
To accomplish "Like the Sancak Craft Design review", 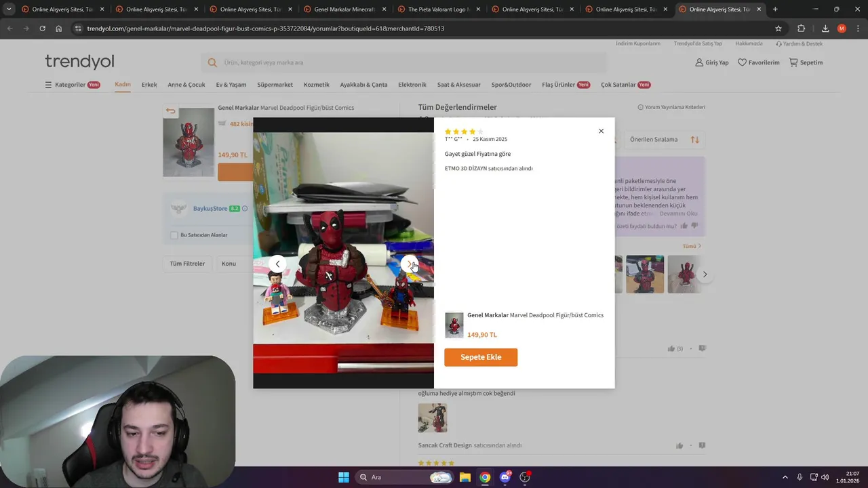I will pos(679,445).
